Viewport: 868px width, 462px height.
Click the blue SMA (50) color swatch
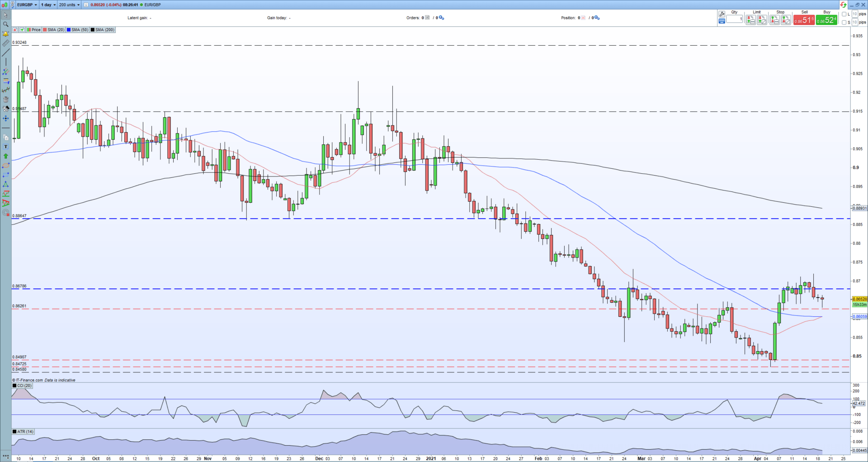click(69, 30)
